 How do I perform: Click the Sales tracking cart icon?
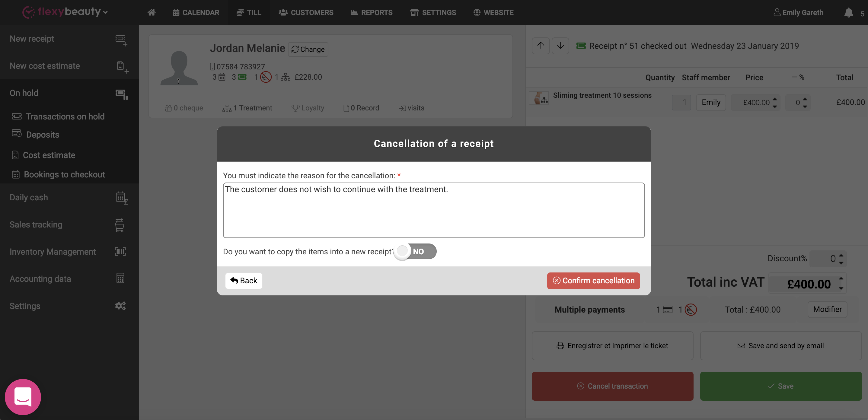(119, 225)
